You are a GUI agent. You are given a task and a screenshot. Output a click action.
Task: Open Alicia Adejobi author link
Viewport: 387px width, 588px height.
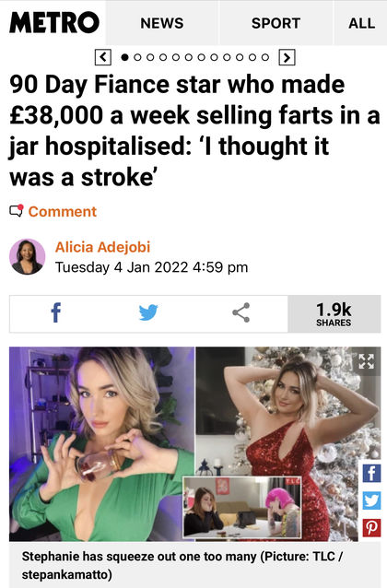pyautogui.click(x=103, y=247)
